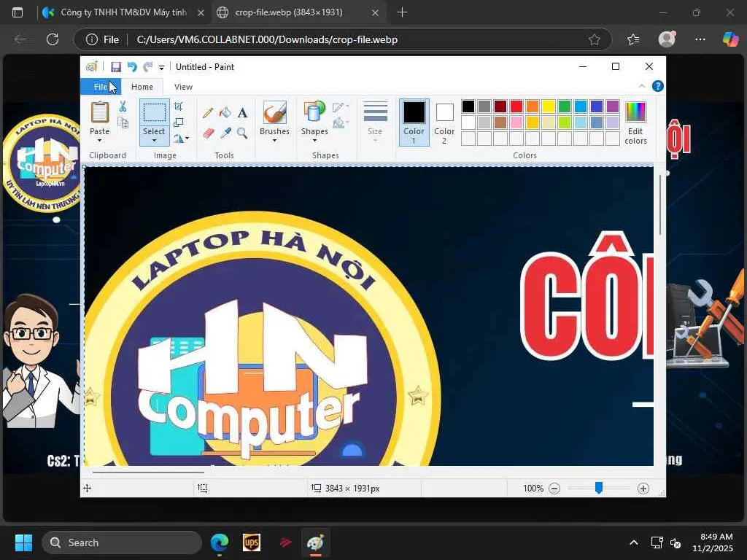Pick the green color swatch
Image resolution: width=747 pixels, height=560 pixels.
565,106
